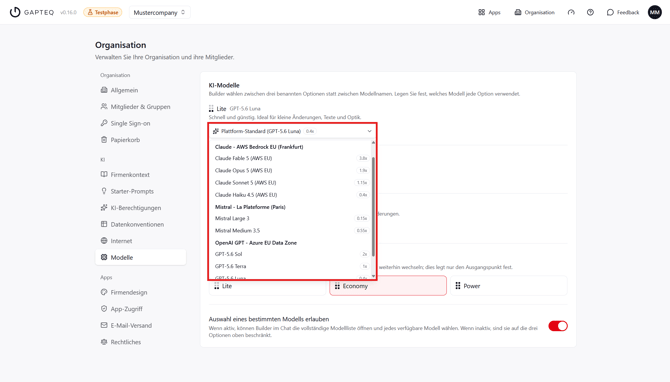Click the E-Mail-Versand envelope icon

(104, 325)
